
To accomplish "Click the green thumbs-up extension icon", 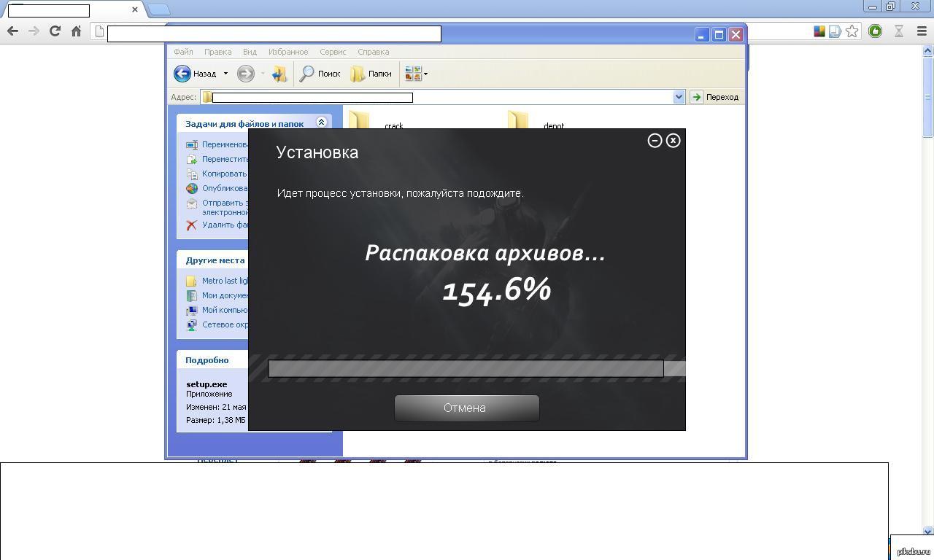I will pyautogui.click(x=875, y=31).
